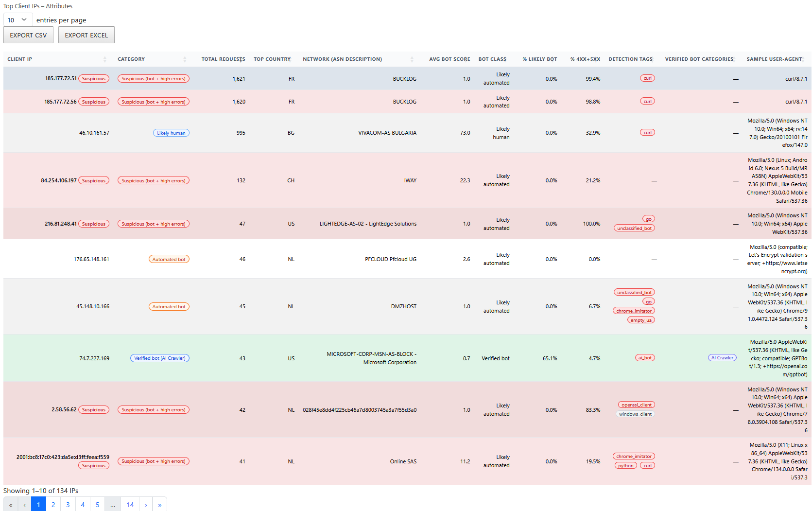The height and width of the screenshot is (511, 812).
Task: Jump to last page using double-arrow control
Action: point(160,505)
